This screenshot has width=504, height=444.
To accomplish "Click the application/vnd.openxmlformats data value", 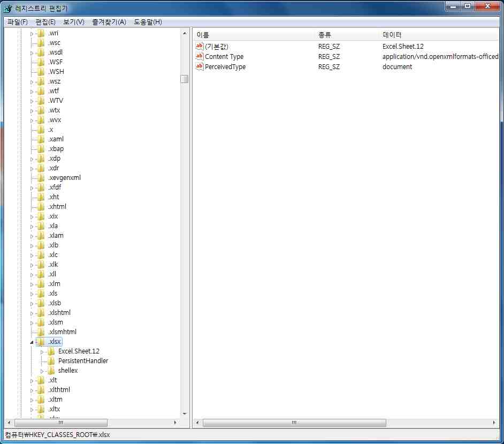I will tap(440, 56).
